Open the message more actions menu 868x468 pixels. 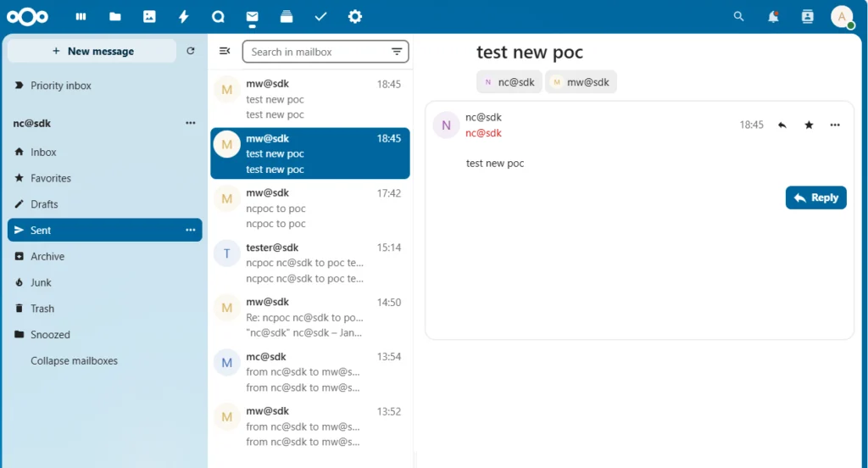point(835,125)
